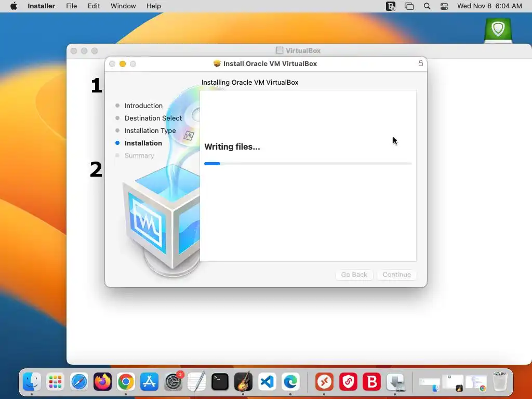The width and height of the screenshot is (532, 399).
Task: Click the Installer app icon in Dock
Action: coord(395,382)
